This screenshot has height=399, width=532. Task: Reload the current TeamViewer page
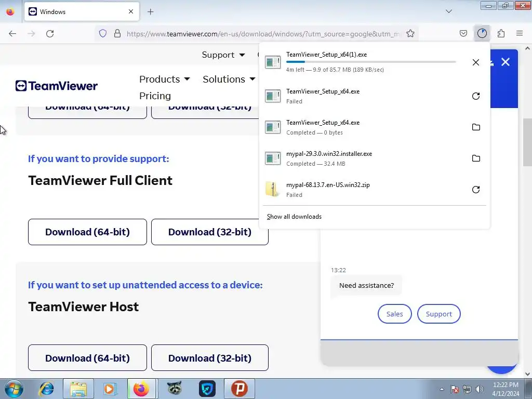[50, 34]
